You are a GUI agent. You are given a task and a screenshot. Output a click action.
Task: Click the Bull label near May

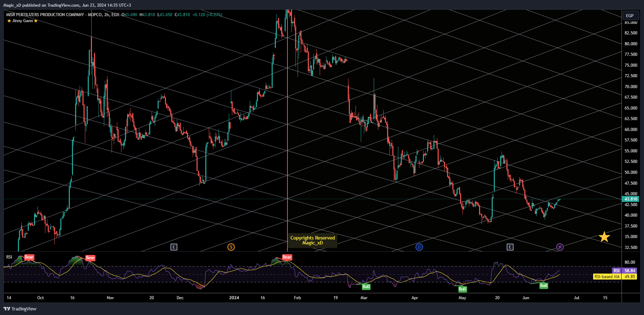tap(463, 289)
